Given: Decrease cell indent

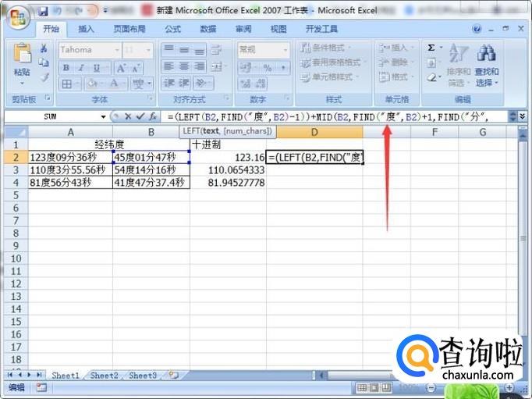Looking at the screenshot, I should click(169, 84).
